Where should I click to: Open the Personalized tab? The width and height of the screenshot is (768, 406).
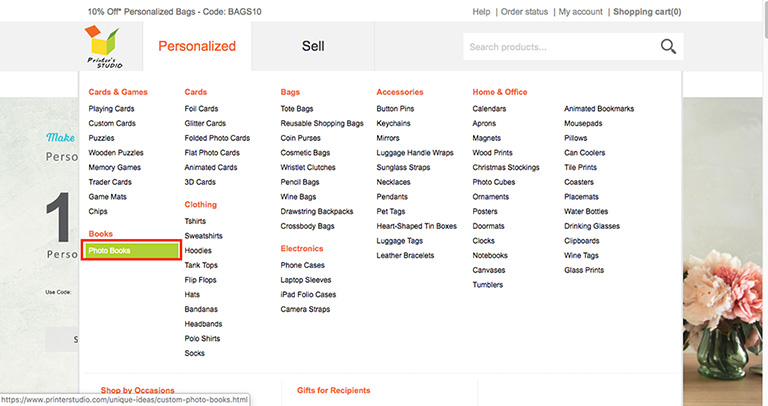point(197,46)
